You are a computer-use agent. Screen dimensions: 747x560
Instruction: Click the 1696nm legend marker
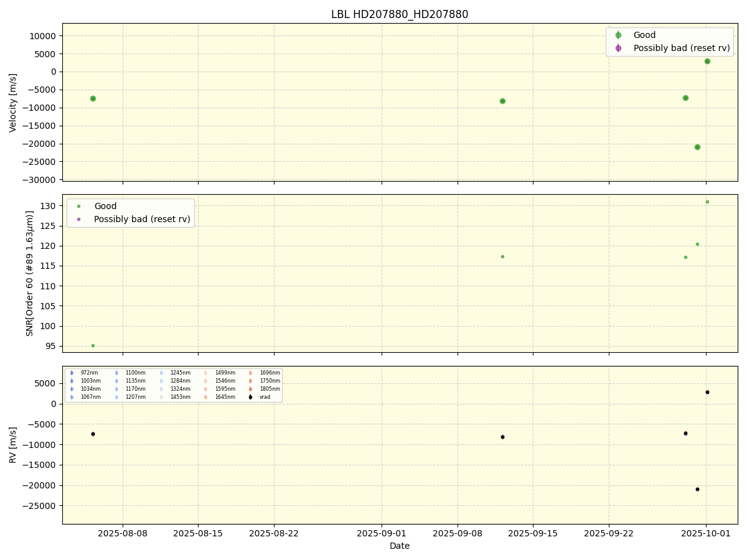pyautogui.click(x=250, y=373)
